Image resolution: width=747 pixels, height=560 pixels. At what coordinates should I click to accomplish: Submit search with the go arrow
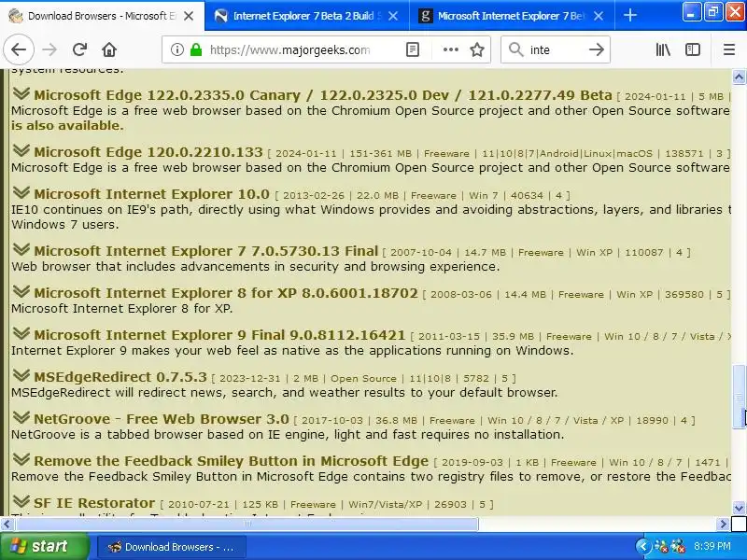tap(596, 49)
